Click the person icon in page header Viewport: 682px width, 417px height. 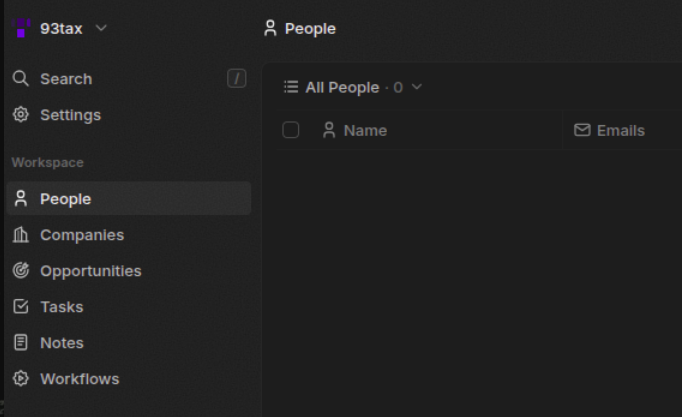[270, 29]
